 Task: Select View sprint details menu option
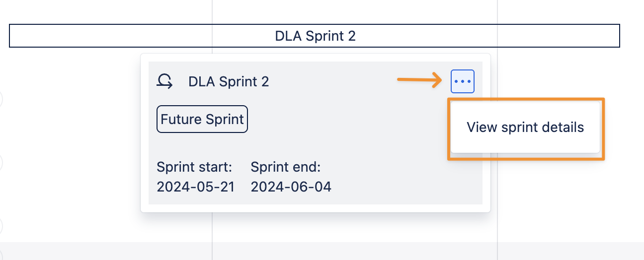525,128
